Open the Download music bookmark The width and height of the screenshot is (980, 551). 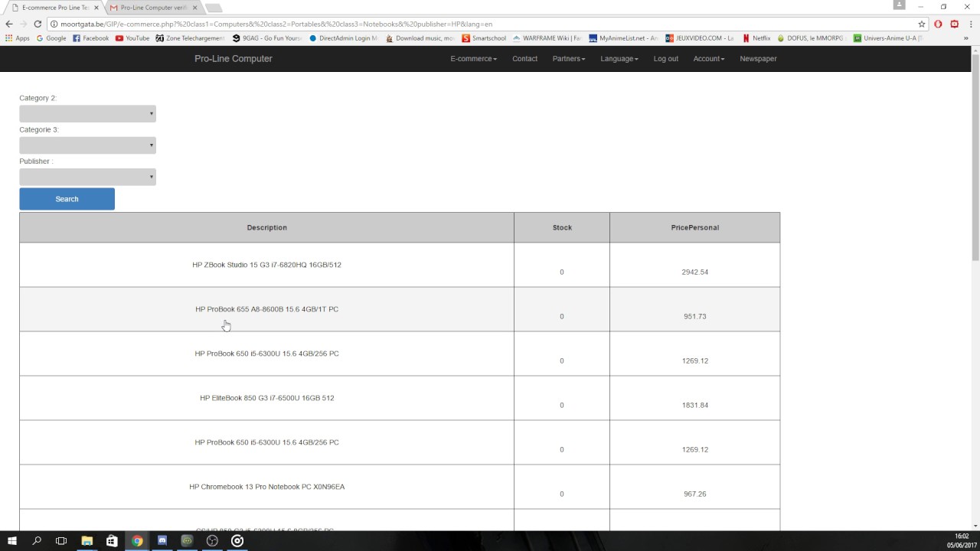(x=420, y=38)
